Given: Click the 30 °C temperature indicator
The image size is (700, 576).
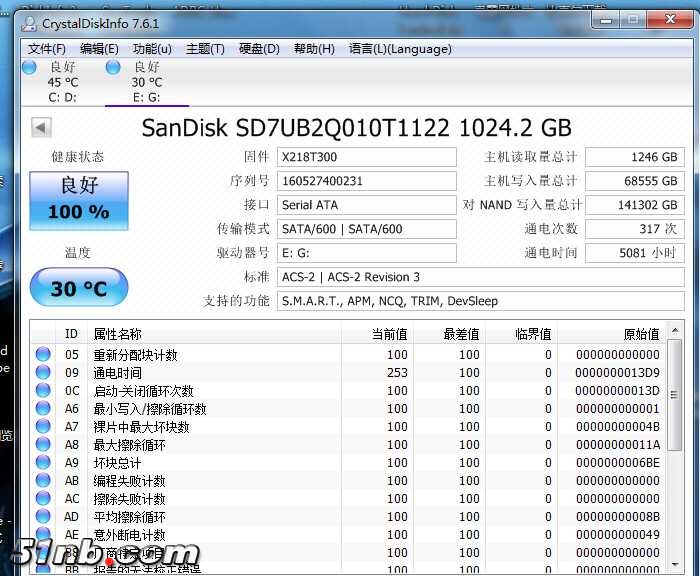Looking at the screenshot, I should 79,288.
